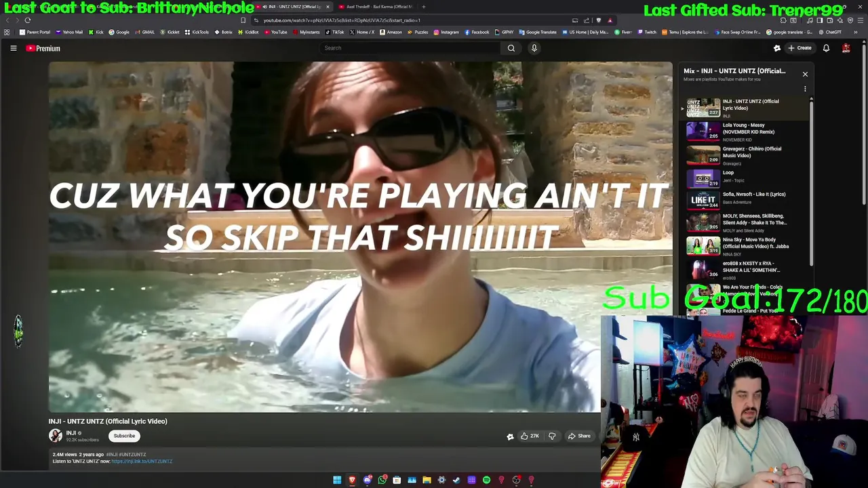
Task: Open OBS Studio from the taskbar
Action: point(516,480)
